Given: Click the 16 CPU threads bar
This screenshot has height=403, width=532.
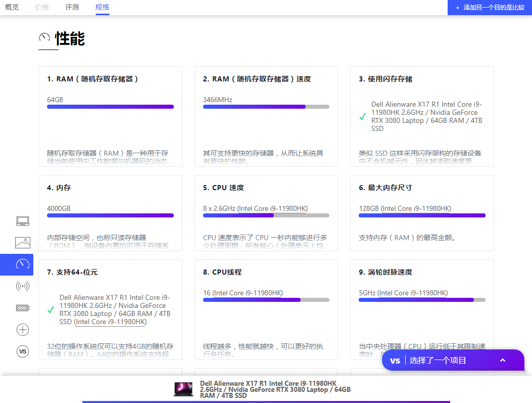Looking at the screenshot, I should tap(266, 300).
